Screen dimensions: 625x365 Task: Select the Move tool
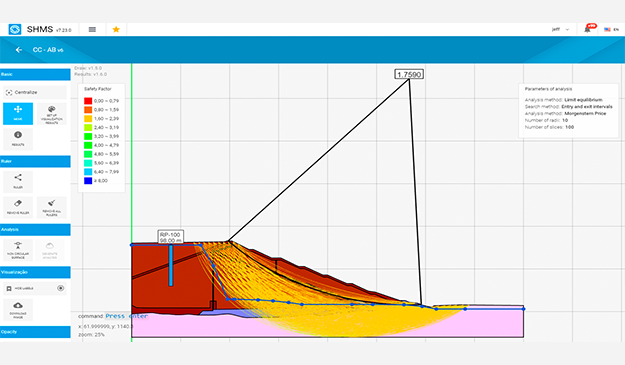[18, 114]
